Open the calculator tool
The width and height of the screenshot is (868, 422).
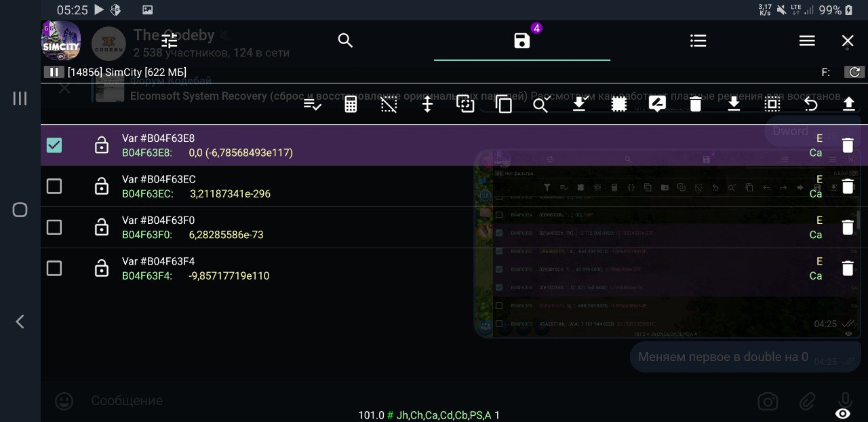tap(351, 104)
